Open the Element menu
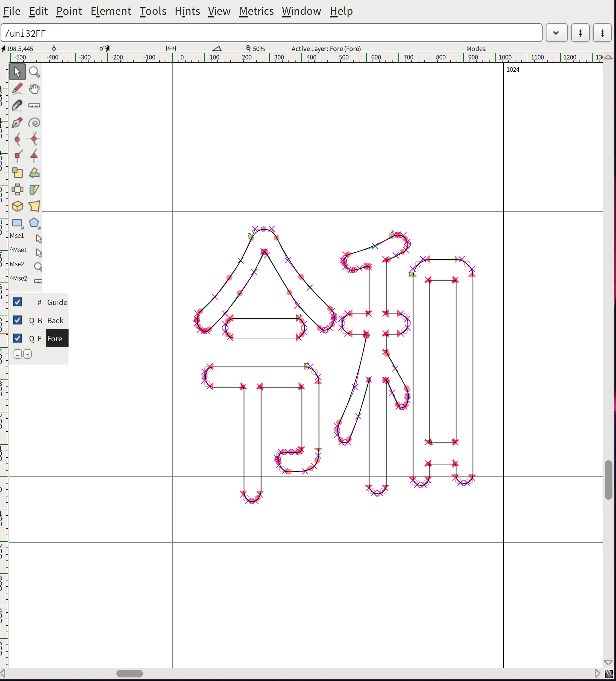The width and height of the screenshot is (616, 681). point(111,11)
